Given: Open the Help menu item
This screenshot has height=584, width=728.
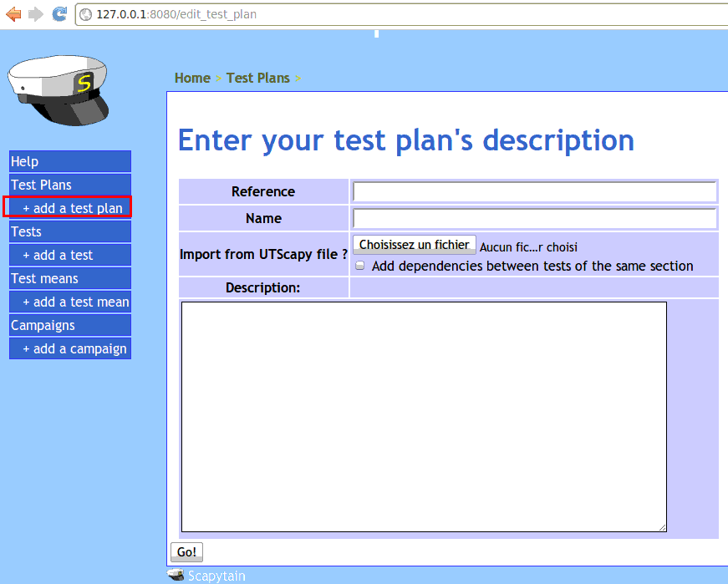Looking at the screenshot, I should coord(70,161).
